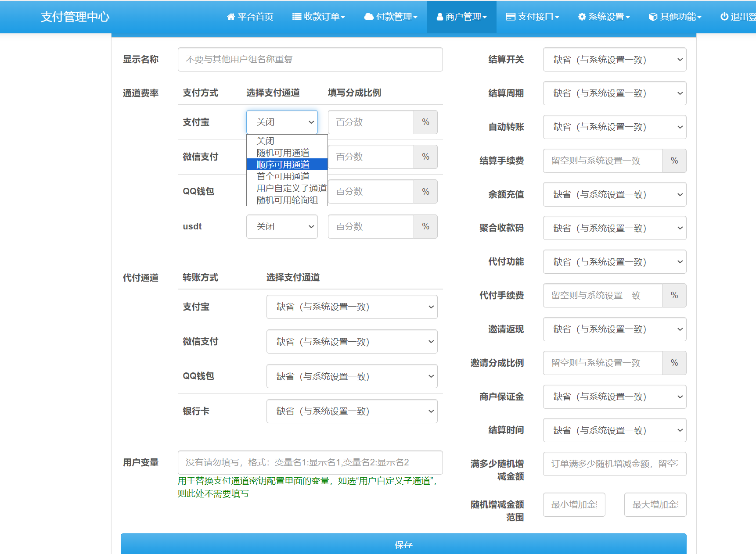Open the 结算开关 dropdown
This screenshot has height=554, width=756.
[614, 60]
